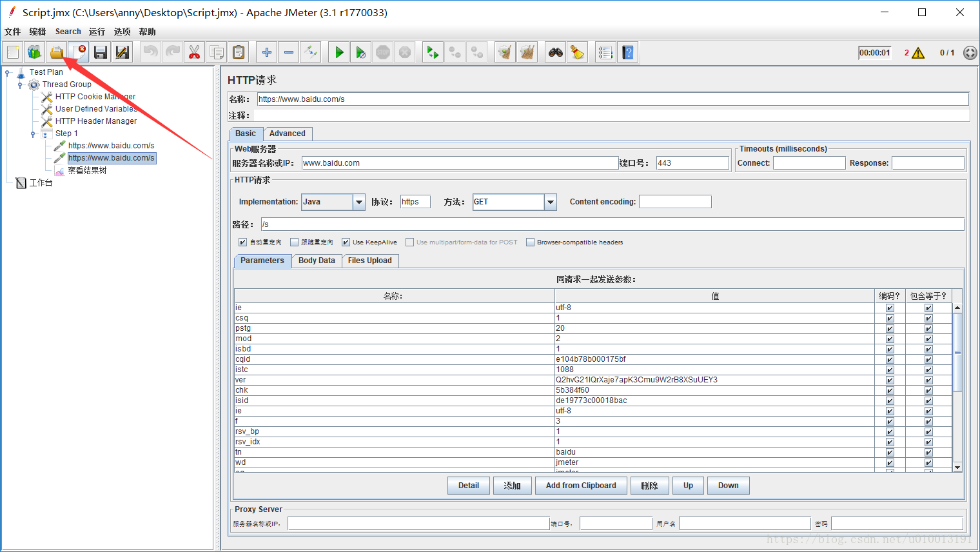Click Start no pauses icon
The width and height of the screenshot is (980, 552).
(361, 52)
